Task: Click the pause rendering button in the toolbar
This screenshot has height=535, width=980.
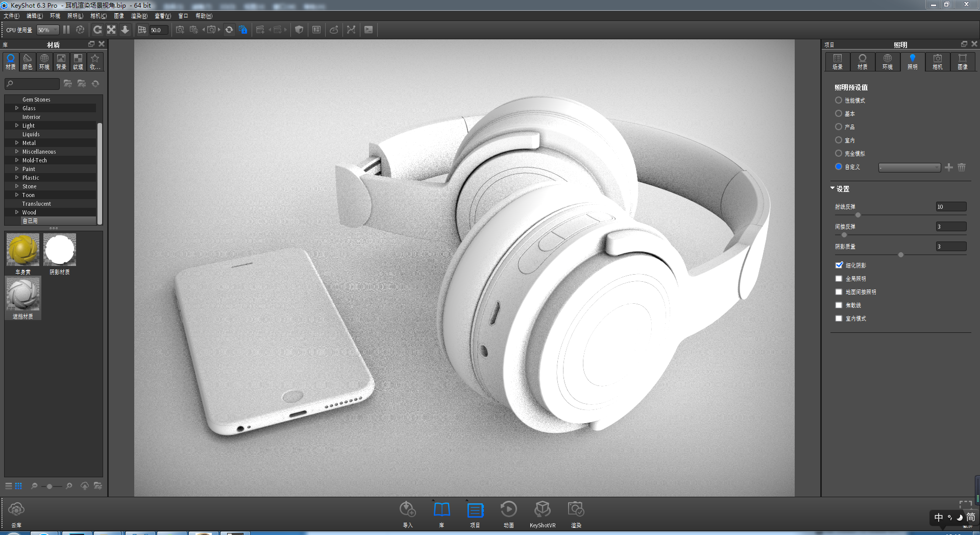Action: coord(66,30)
